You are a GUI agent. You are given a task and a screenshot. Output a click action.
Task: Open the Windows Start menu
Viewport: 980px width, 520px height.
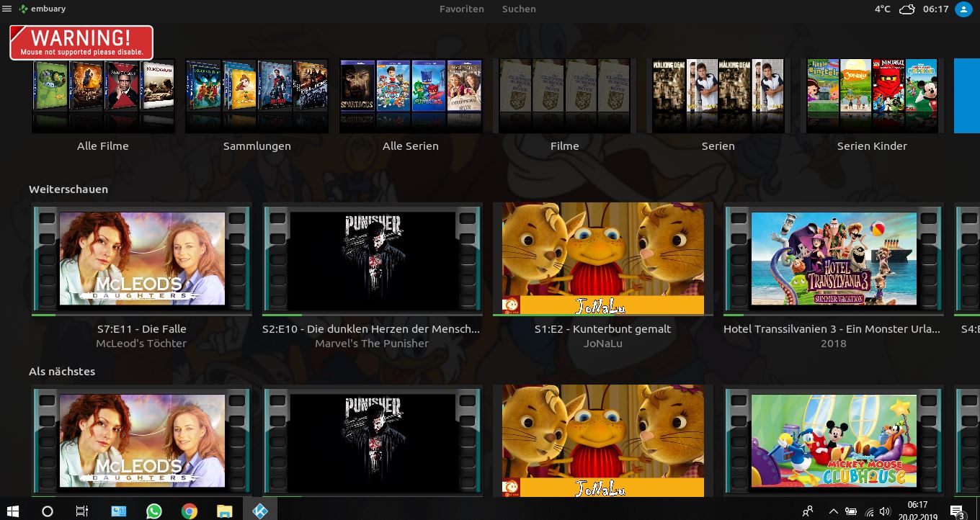13,511
